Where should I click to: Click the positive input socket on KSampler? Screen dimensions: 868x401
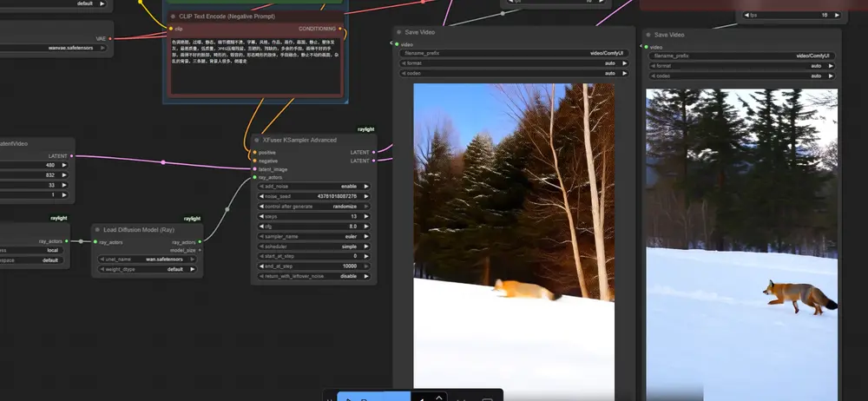254,153
